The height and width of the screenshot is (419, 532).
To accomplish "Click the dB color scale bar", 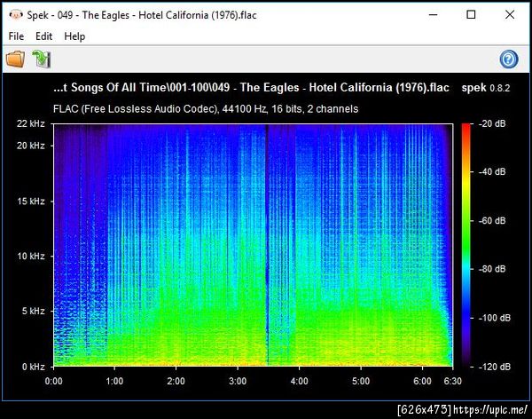I will coord(466,245).
